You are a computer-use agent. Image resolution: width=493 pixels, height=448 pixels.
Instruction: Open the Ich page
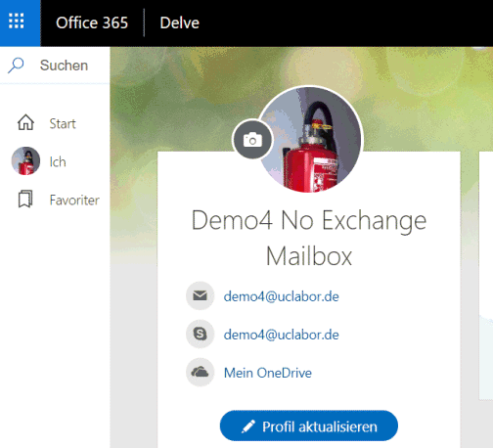pos(58,161)
